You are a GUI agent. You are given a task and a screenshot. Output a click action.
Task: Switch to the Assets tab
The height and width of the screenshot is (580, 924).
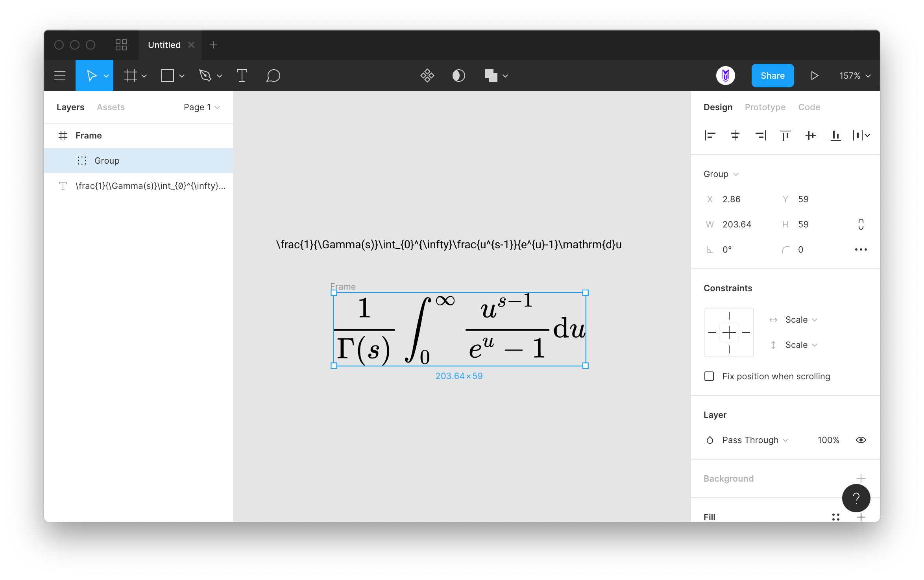pyautogui.click(x=111, y=107)
